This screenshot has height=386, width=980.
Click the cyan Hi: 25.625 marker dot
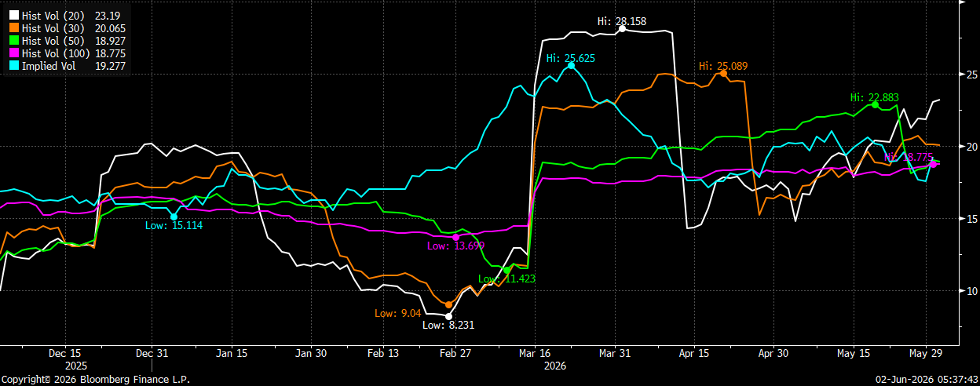[571, 65]
